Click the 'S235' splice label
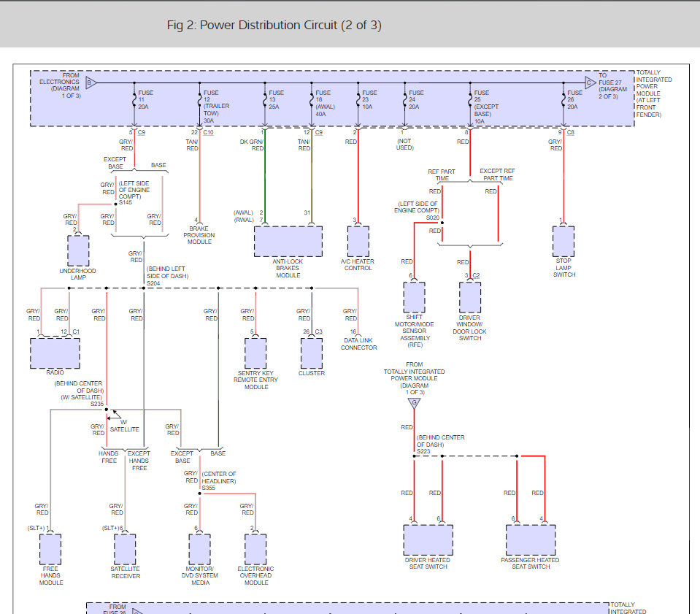 click(97, 404)
